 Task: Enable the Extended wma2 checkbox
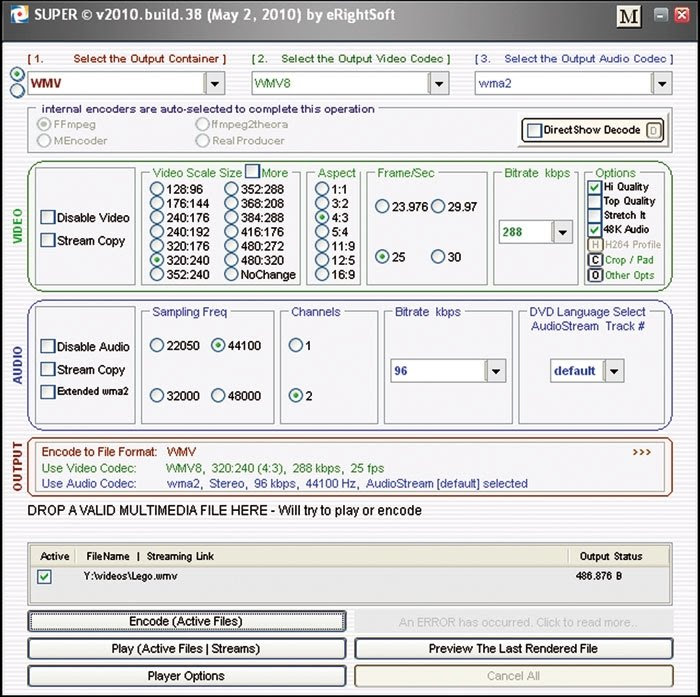47,392
